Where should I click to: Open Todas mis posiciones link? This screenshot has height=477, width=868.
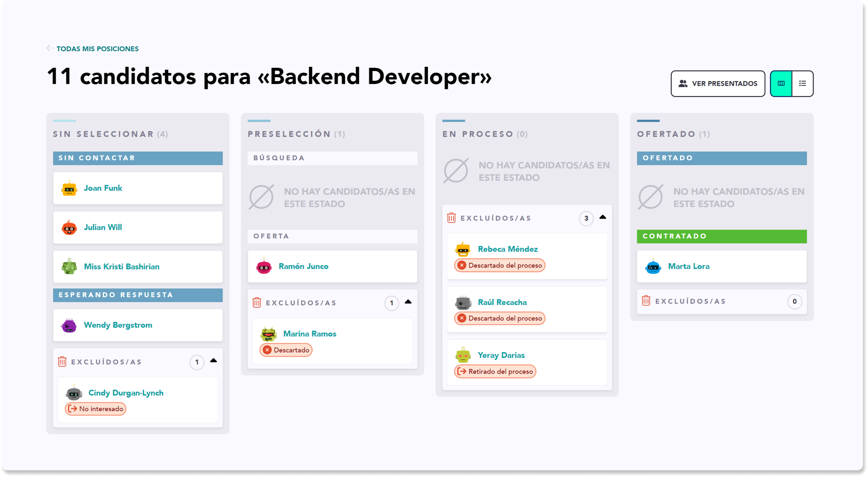pyautogui.click(x=97, y=48)
